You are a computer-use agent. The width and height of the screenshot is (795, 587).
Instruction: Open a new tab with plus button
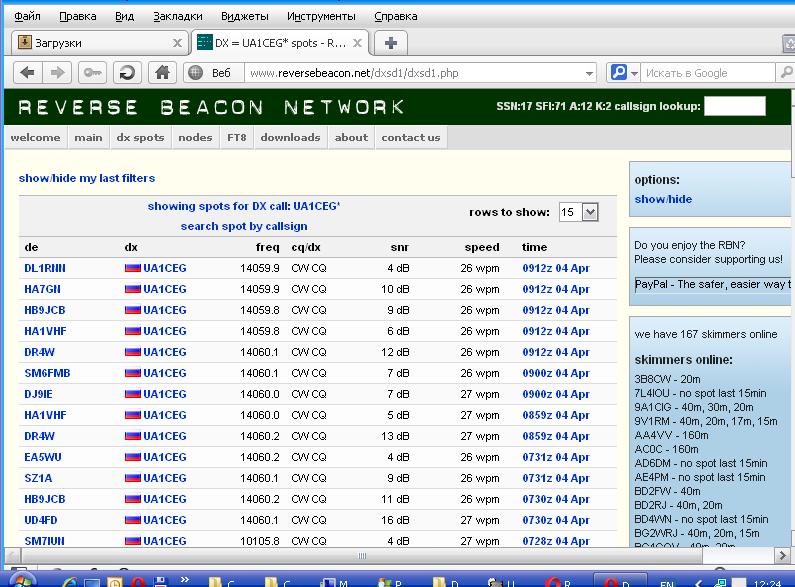pos(390,43)
